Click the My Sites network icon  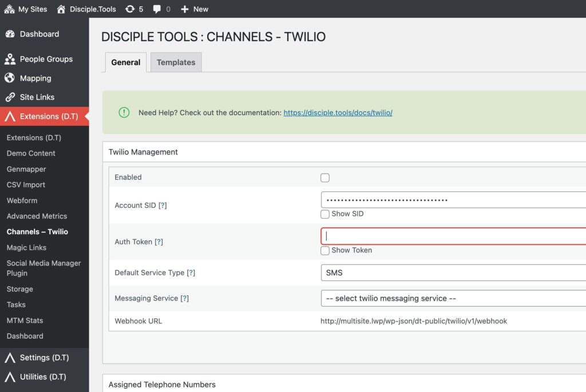coord(9,9)
